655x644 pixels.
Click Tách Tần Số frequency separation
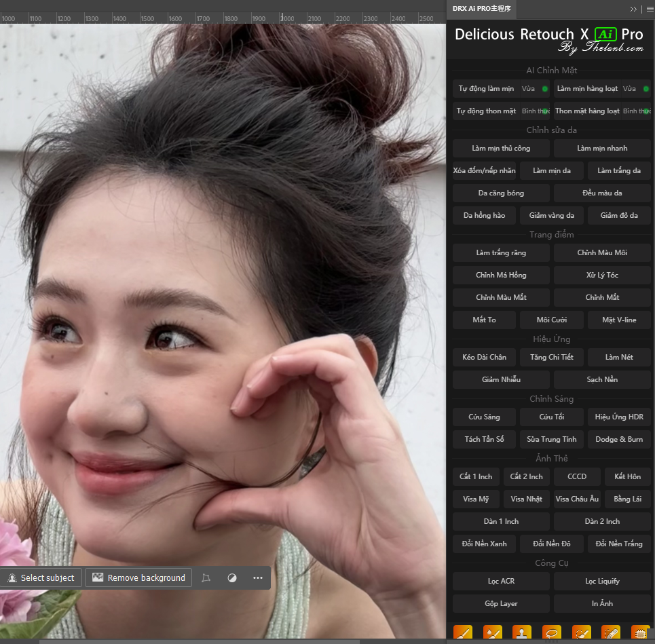click(x=484, y=439)
